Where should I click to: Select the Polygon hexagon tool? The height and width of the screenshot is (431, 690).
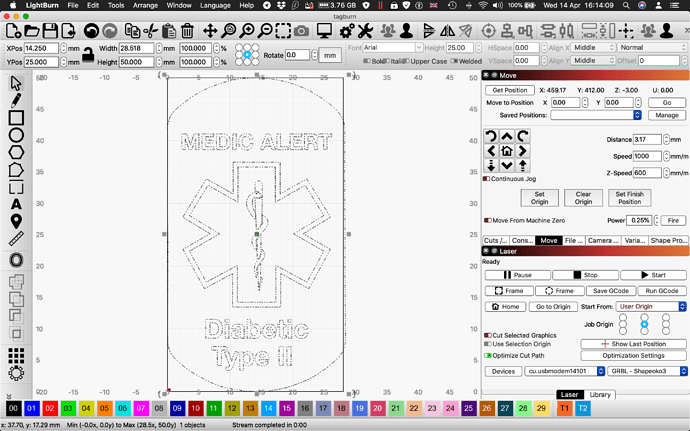click(x=16, y=152)
